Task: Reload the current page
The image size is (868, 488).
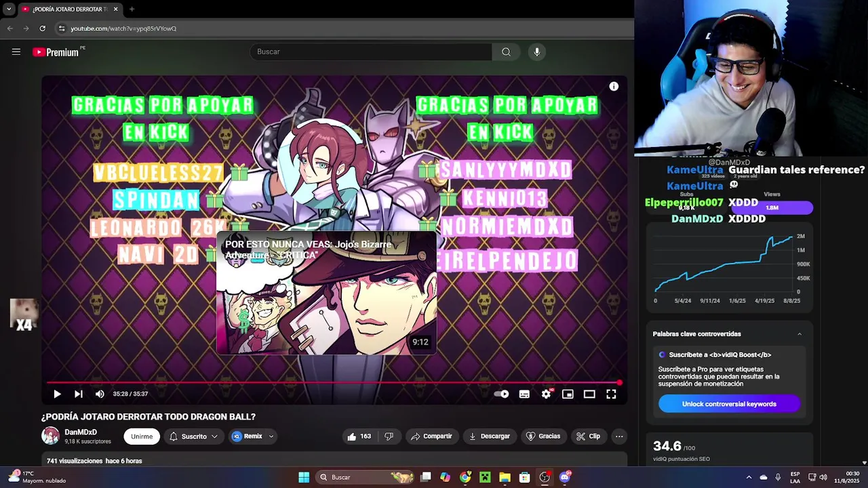Action: (43, 28)
